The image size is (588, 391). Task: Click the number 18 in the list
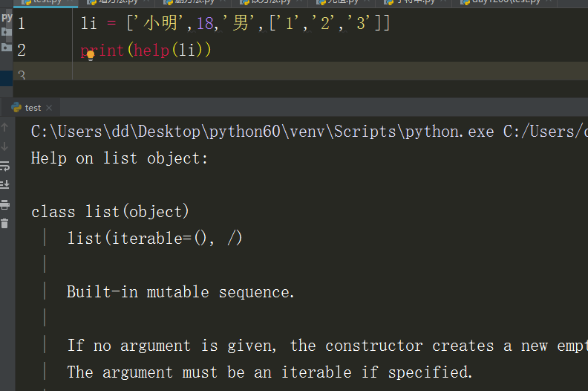coord(205,23)
